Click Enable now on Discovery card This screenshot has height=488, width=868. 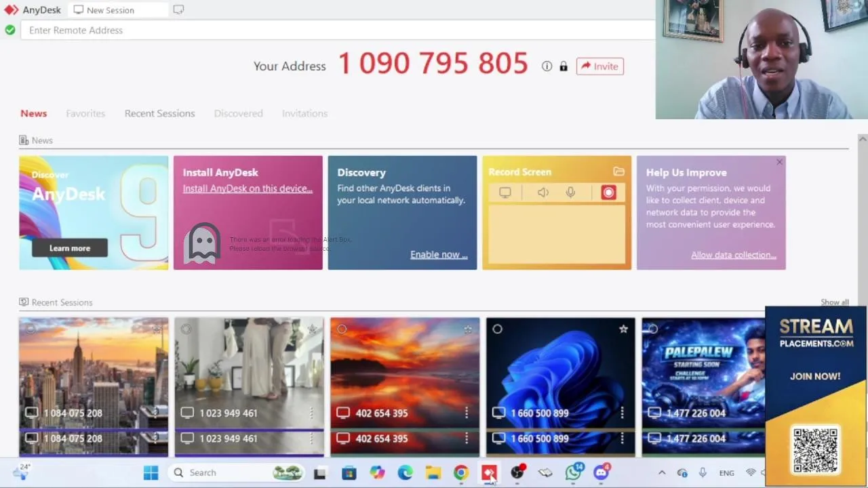pos(439,255)
